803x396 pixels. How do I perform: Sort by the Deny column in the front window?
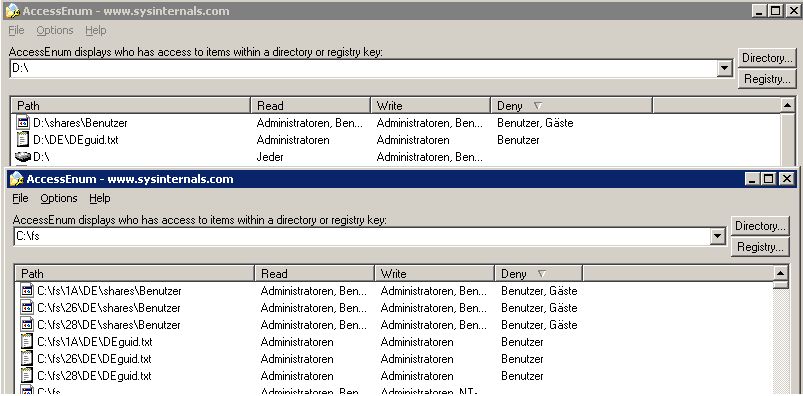coord(538,274)
